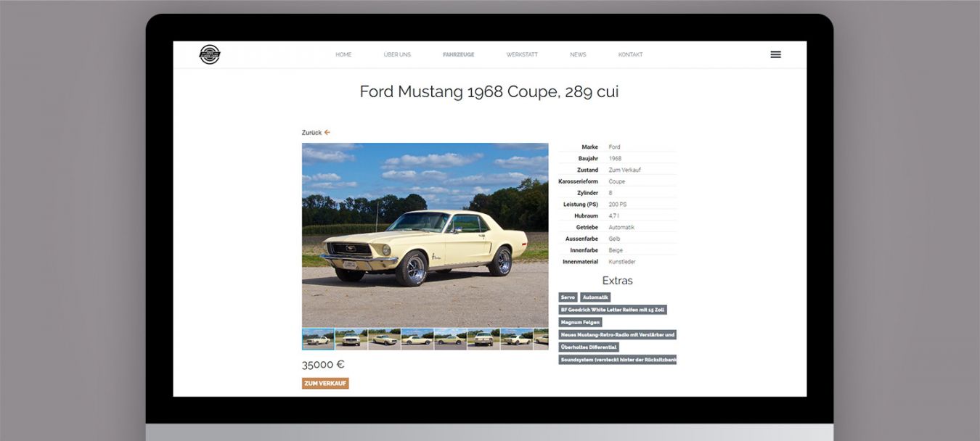Click the Hubraum value 4,7 l
This screenshot has width=980, height=441.
(614, 216)
